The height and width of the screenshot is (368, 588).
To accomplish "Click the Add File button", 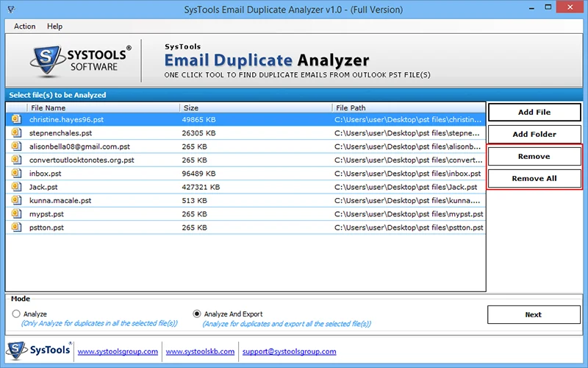I will pos(534,113).
